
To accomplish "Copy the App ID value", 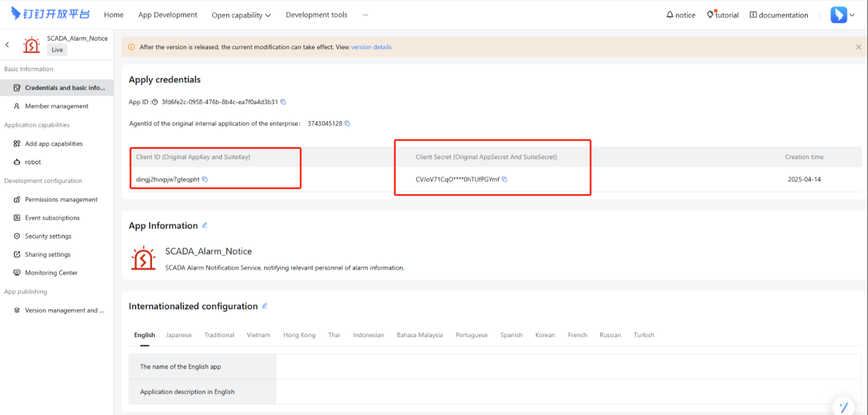I will 283,102.
